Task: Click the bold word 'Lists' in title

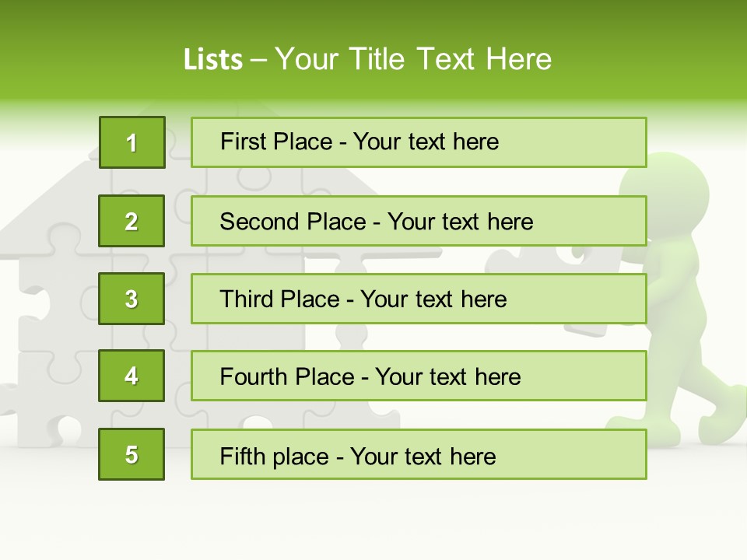Action: coord(213,59)
